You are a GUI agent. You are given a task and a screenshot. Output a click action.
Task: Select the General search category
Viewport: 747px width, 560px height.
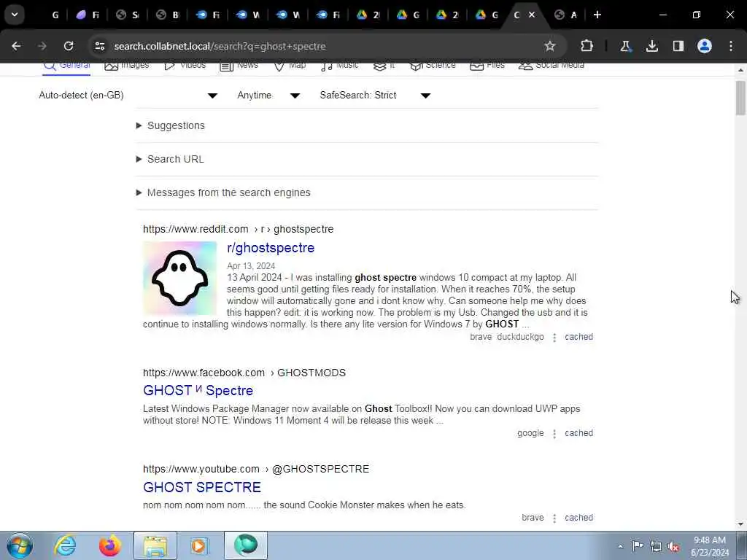[x=66, y=65]
